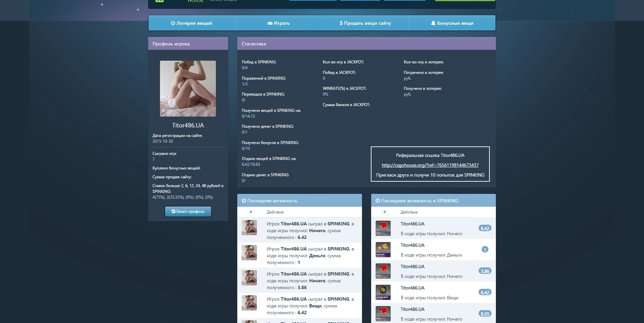This screenshot has width=644, height=323.
Task: Click Titor486.UA name in the 3.86 SPINKING row
Action: coord(412,267)
